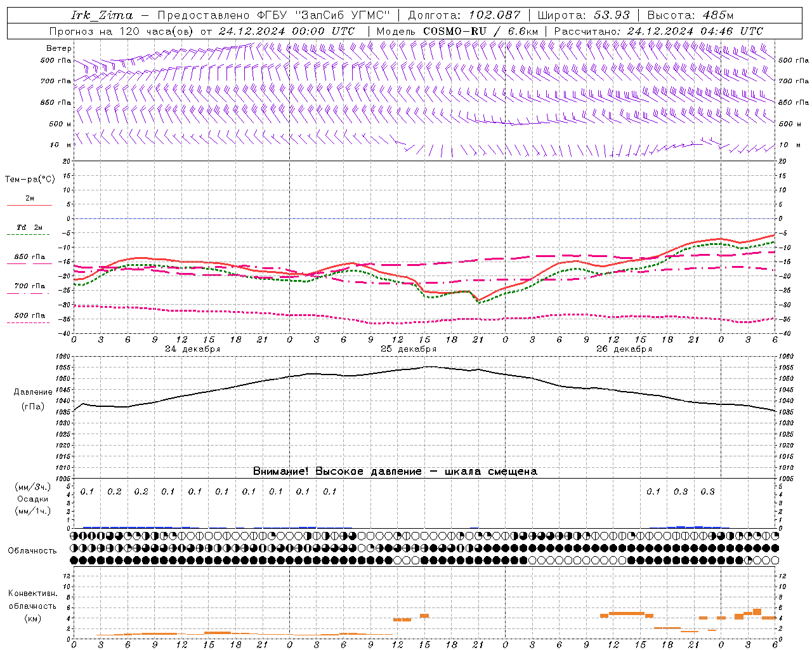Click the 'Модель COSMO-RU / 6.6км' model label
The height and width of the screenshot is (650, 812).
457,31
